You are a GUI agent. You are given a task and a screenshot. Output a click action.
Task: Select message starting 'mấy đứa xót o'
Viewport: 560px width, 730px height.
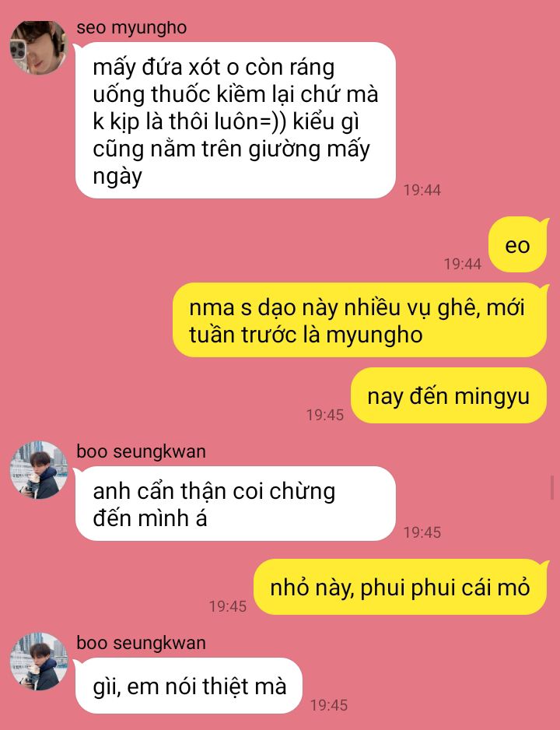236,120
